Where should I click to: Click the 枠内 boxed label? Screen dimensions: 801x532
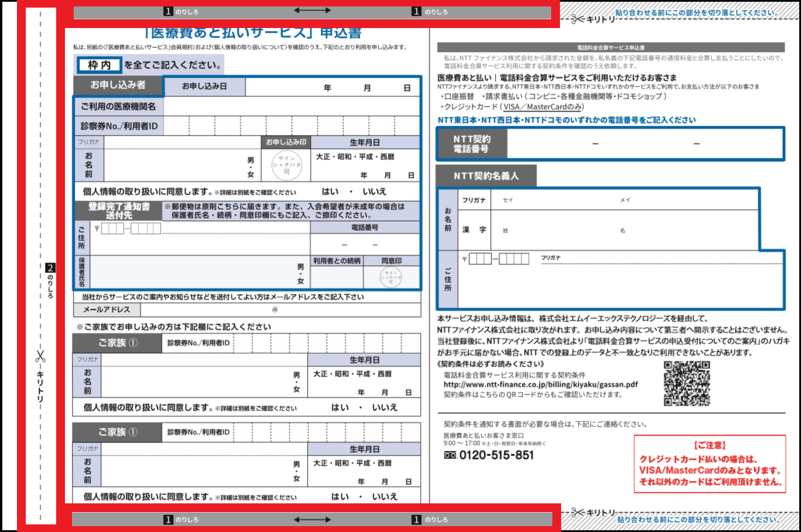(99, 65)
